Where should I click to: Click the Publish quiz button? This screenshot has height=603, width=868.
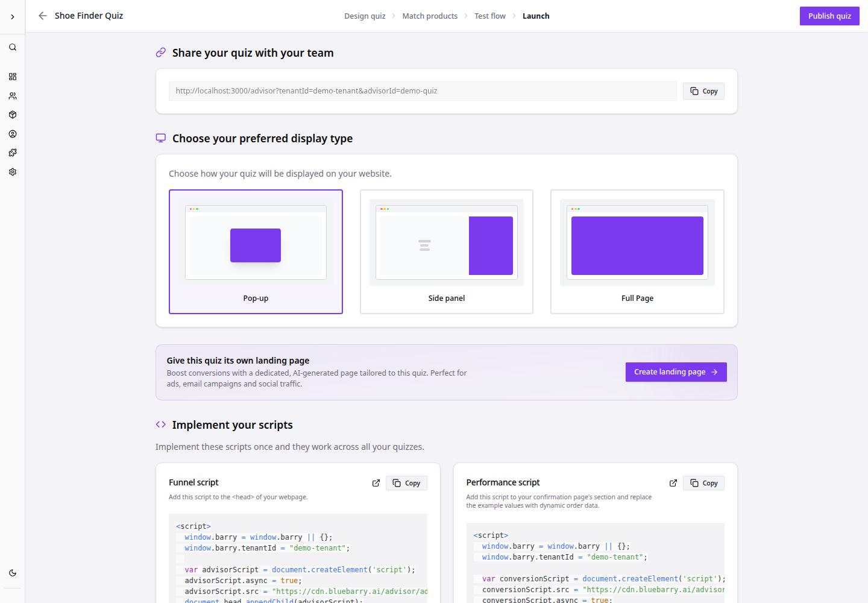coord(829,16)
